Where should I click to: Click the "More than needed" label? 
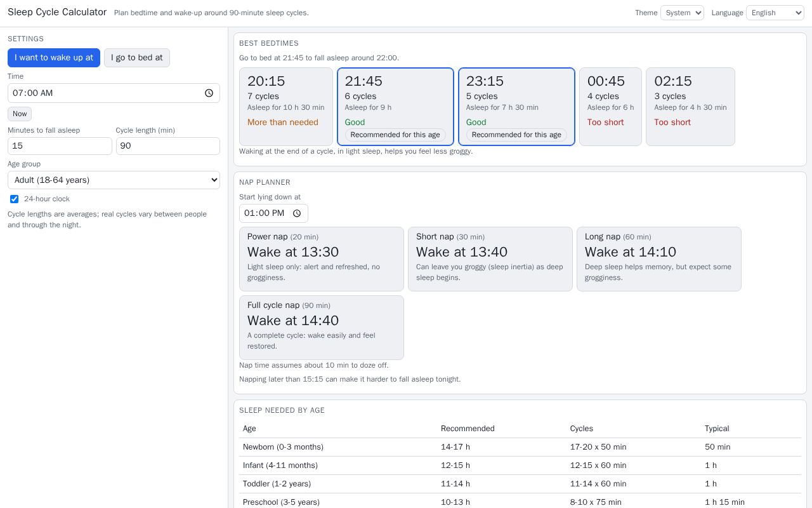pos(283,123)
